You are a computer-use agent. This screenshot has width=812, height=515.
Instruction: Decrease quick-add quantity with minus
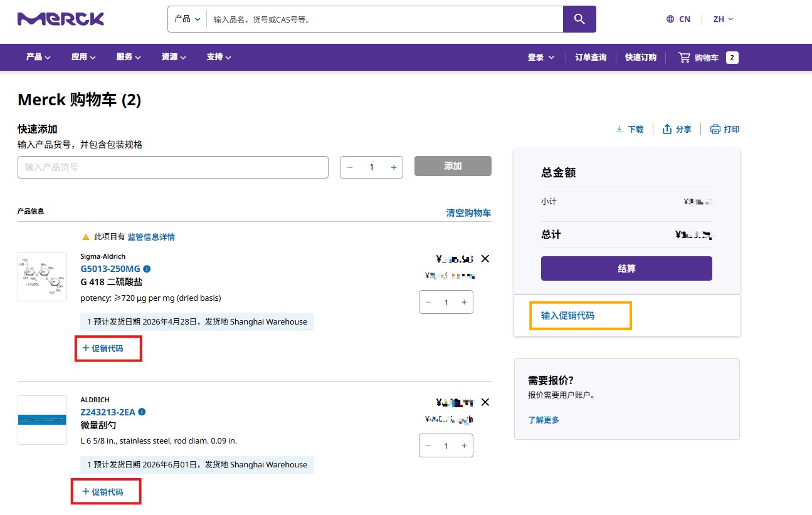coord(350,167)
